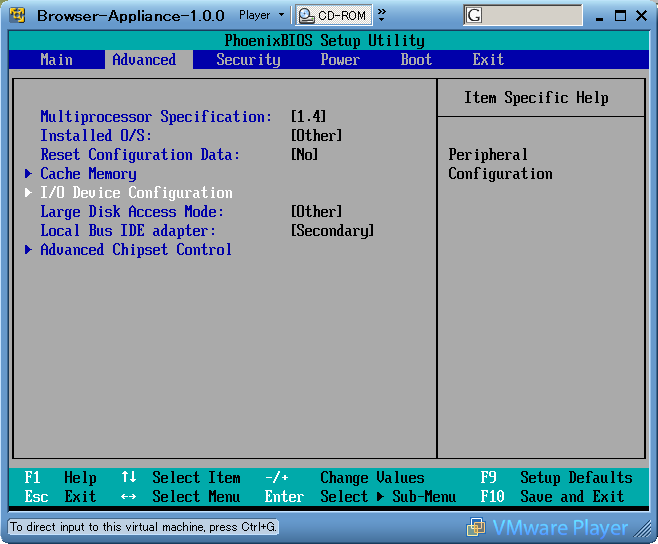The height and width of the screenshot is (544, 658).
Task: Click the Browser-Appliance-1.0.0 window title
Action: coord(131,16)
